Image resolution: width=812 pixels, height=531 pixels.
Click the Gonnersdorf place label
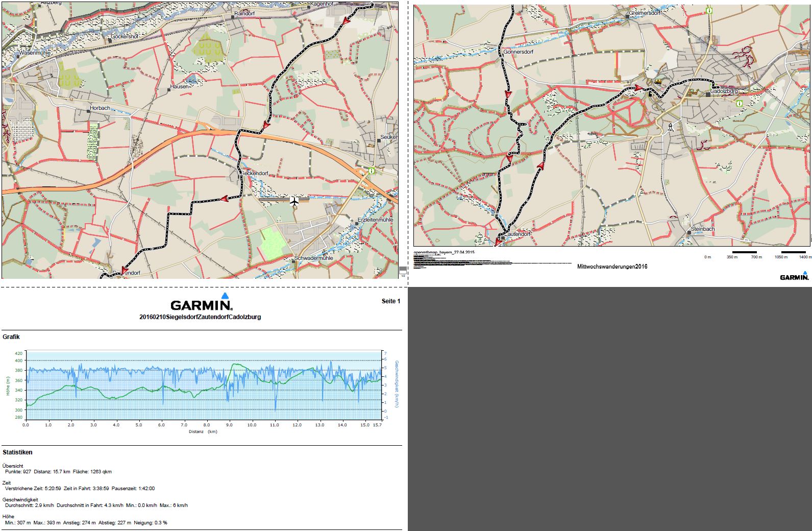[x=518, y=52]
